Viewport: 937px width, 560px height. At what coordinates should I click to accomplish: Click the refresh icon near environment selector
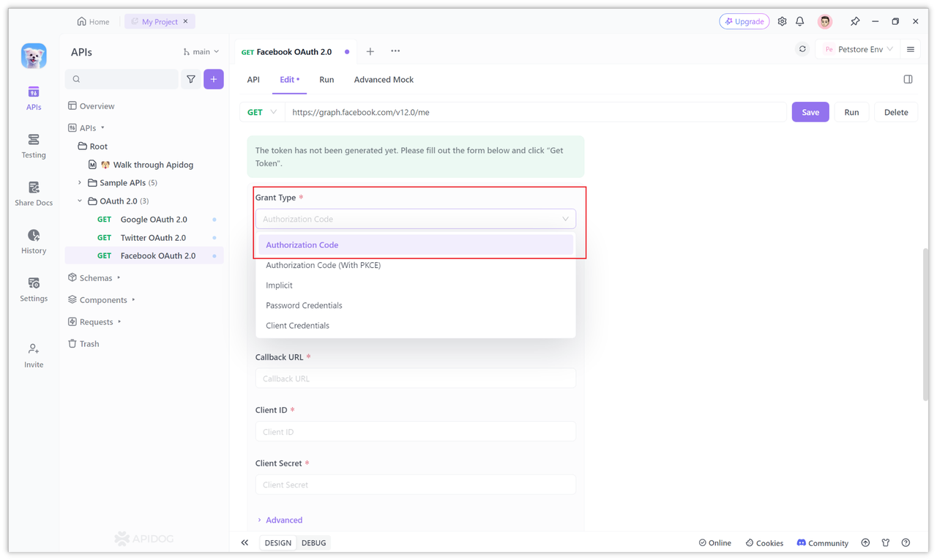point(802,49)
